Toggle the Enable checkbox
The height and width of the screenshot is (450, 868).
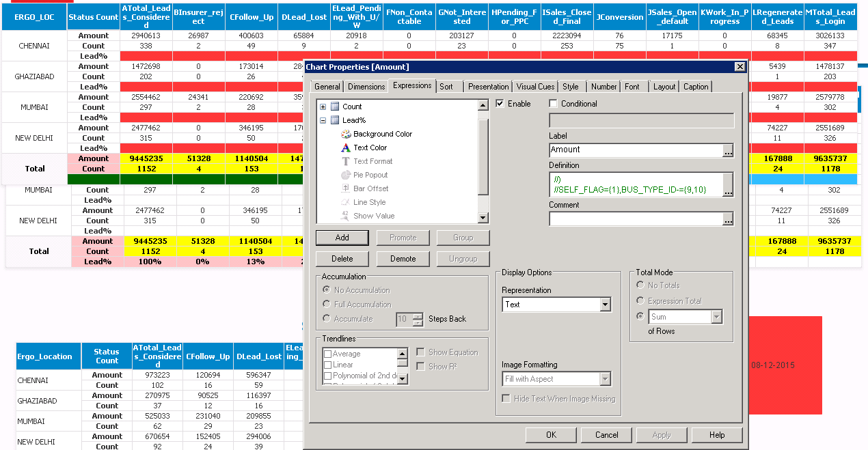[x=500, y=104]
